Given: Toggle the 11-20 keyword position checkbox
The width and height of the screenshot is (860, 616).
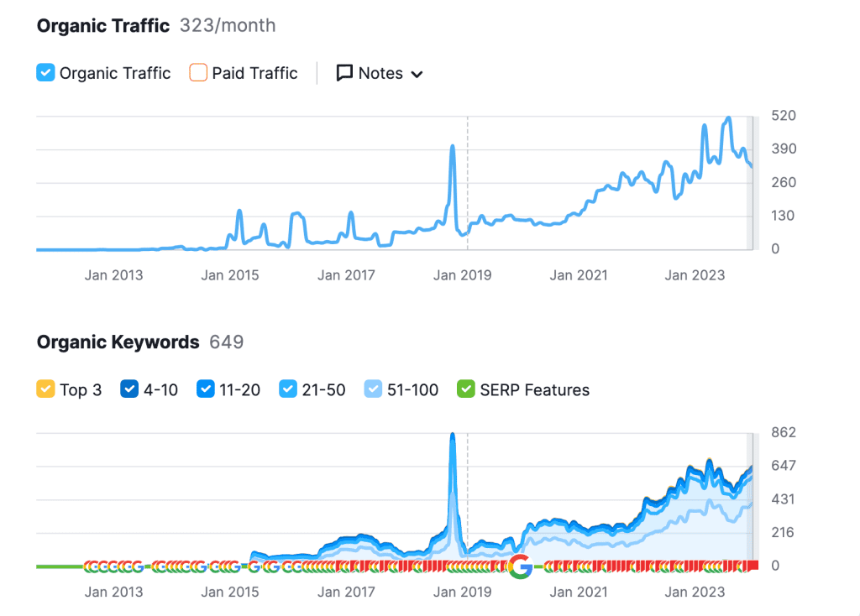Looking at the screenshot, I should (206, 389).
